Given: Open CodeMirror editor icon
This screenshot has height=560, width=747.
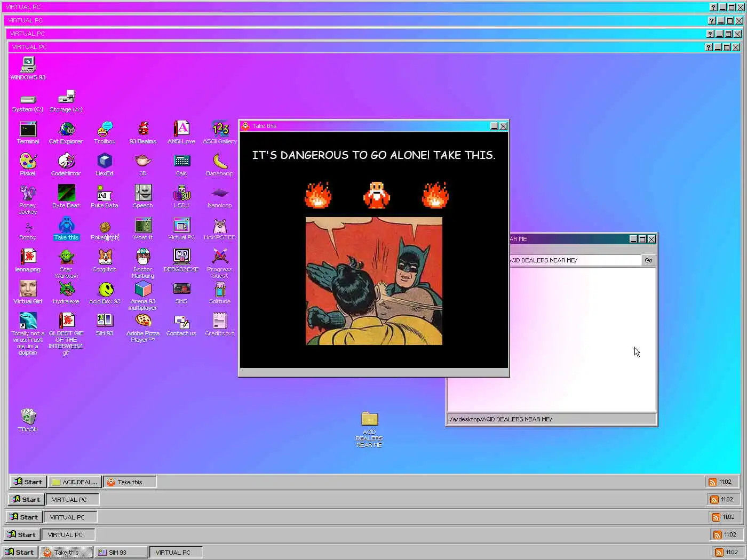Looking at the screenshot, I should point(66,165).
